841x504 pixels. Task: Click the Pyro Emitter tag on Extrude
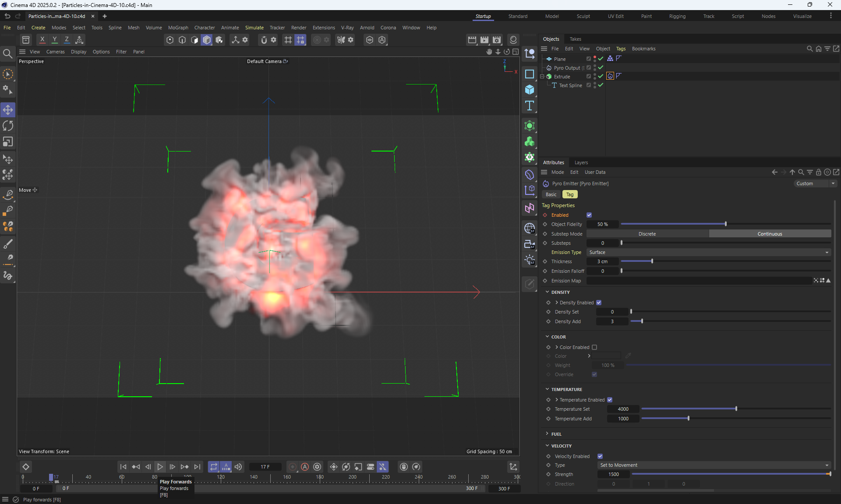coord(610,76)
